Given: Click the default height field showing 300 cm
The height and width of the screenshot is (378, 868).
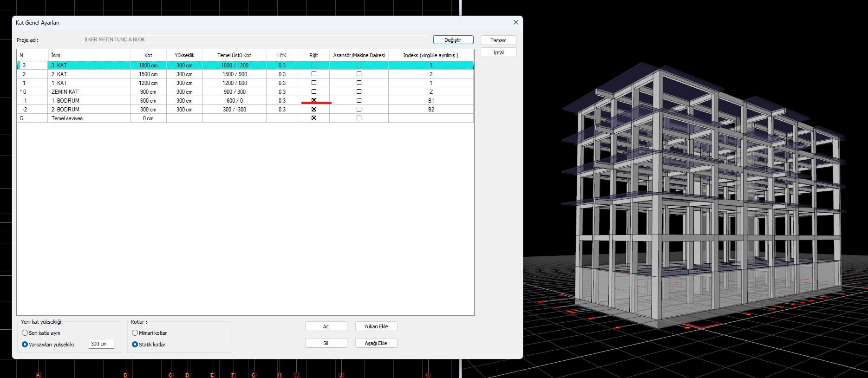Looking at the screenshot, I should click(x=101, y=344).
